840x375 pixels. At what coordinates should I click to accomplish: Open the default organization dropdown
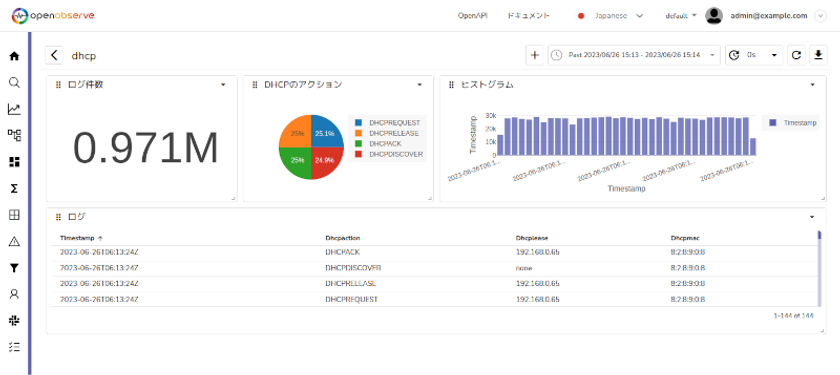click(x=680, y=16)
